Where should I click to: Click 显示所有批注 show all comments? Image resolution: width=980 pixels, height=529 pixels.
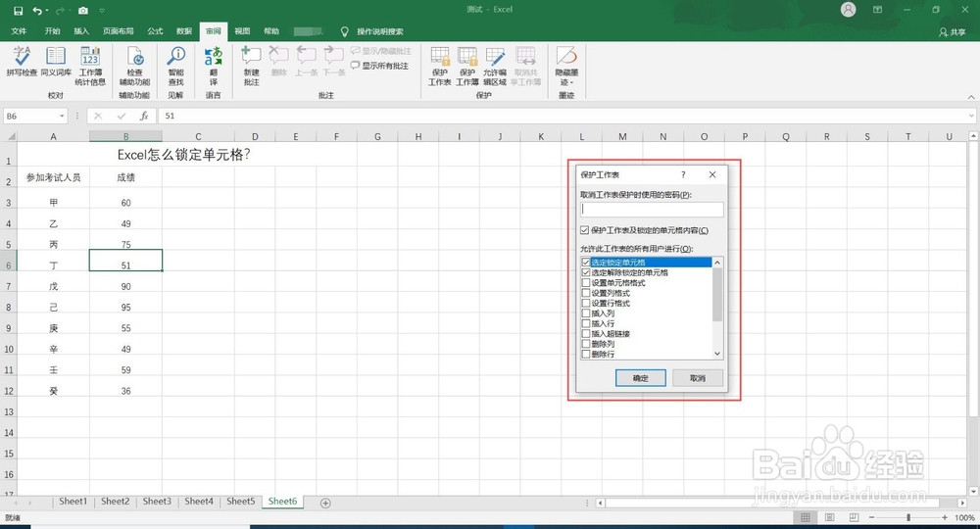click(x=379, y=66)
